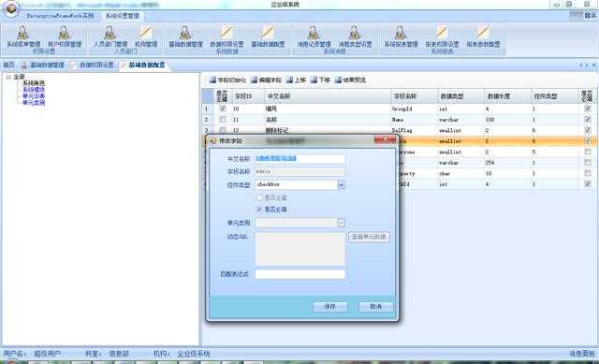Click 查看单元数据 button
This screenshot has height=364, width=599.
point(369,237)
